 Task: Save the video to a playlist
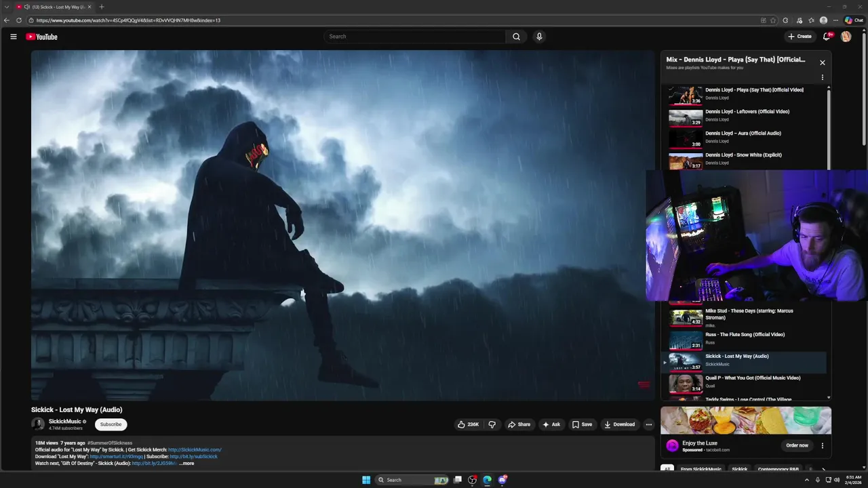coord(582,424)
